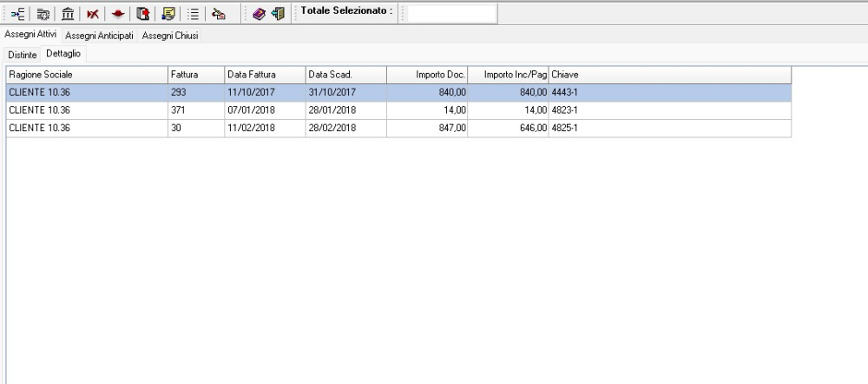Open the Assegni Chiusi tab
The height and width of the screenshot is (384, 868).
pos(169,36)
